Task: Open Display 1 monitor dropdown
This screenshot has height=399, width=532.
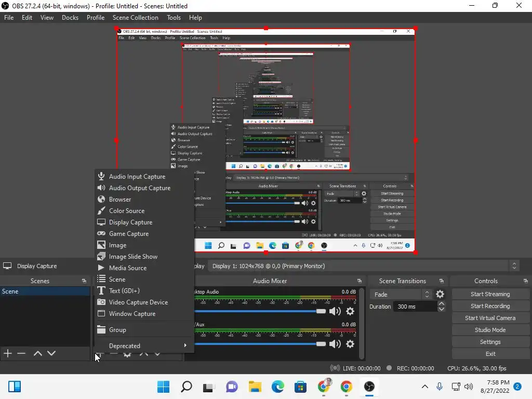Action: coord(363,266)
